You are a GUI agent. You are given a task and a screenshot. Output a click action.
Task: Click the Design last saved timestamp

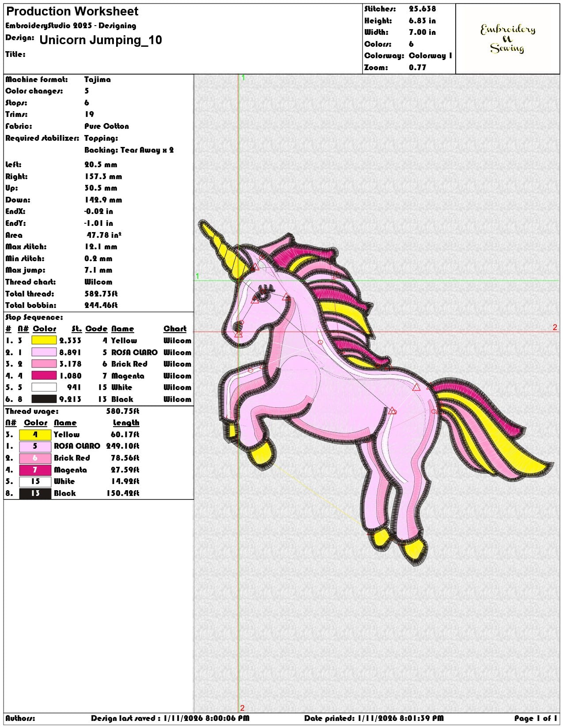(170, 718)
